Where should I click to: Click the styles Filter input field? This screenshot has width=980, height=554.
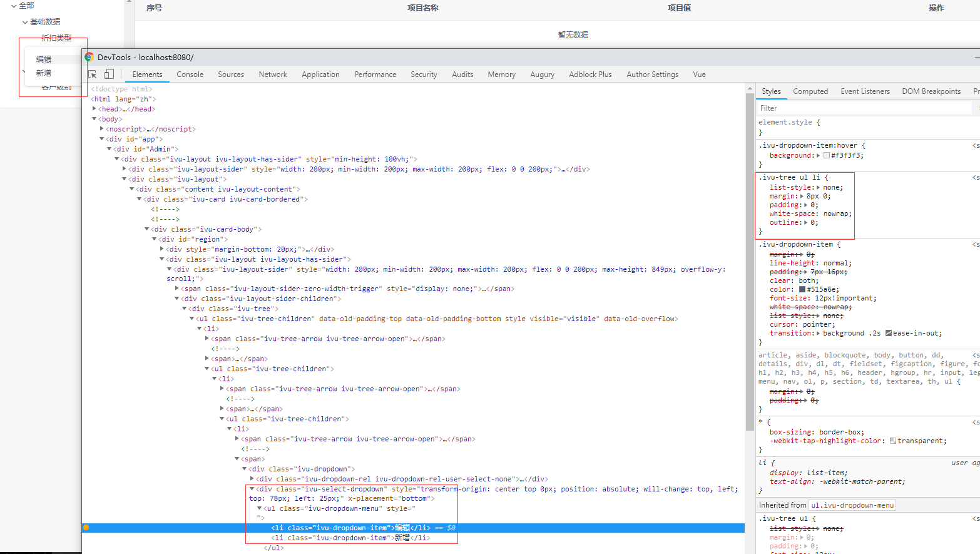[x=864, y=108]
